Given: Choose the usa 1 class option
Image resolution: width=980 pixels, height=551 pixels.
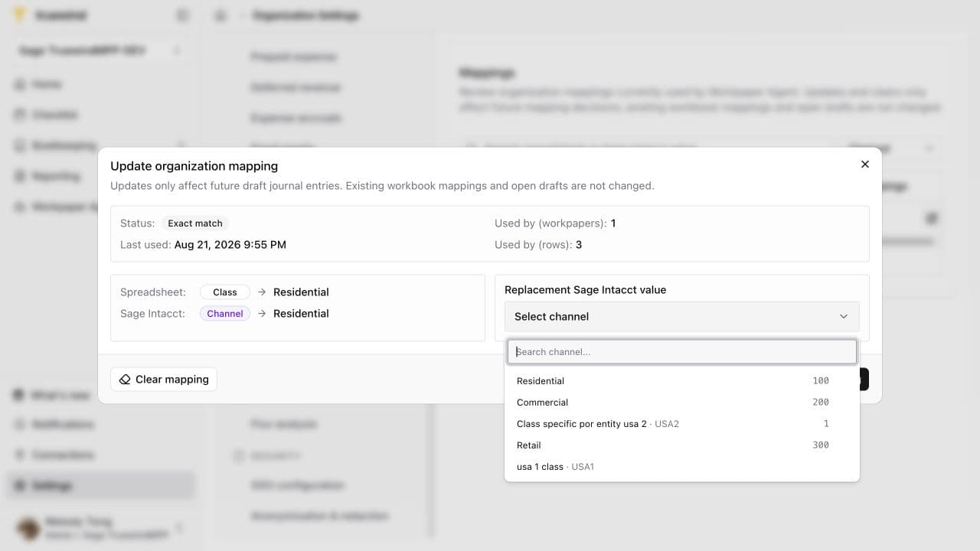Looking at the screenshot, I should point(681,466).
